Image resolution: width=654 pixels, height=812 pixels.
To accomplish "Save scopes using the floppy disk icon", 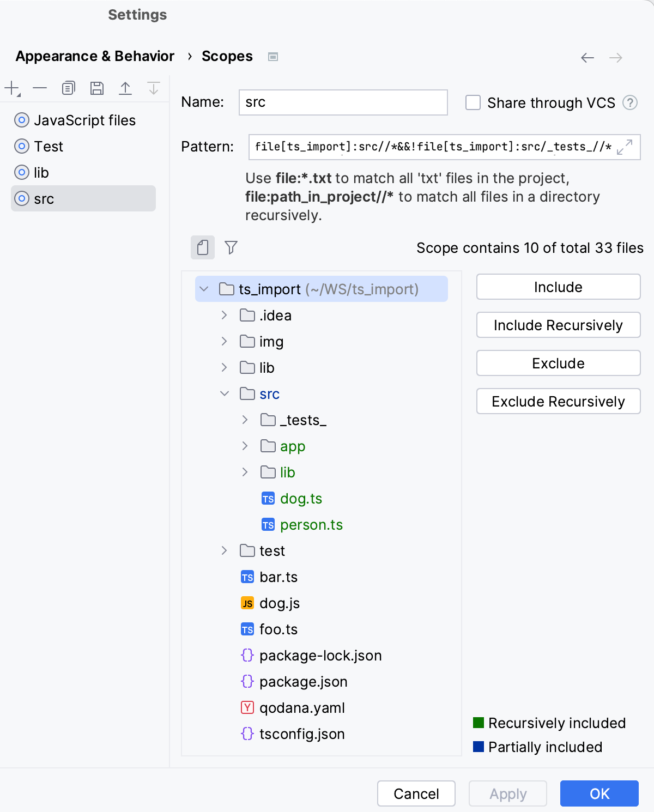I will 97,88.
